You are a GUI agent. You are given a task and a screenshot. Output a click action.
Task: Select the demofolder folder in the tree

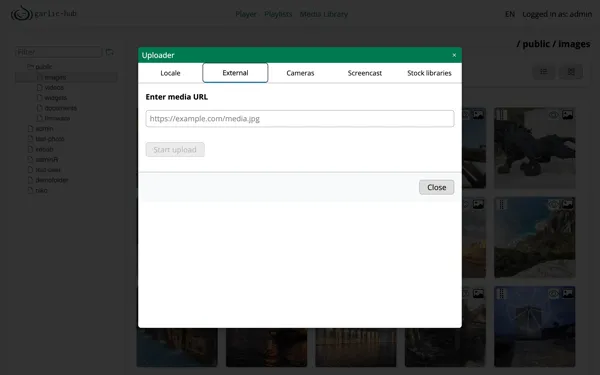pos(52,180)
